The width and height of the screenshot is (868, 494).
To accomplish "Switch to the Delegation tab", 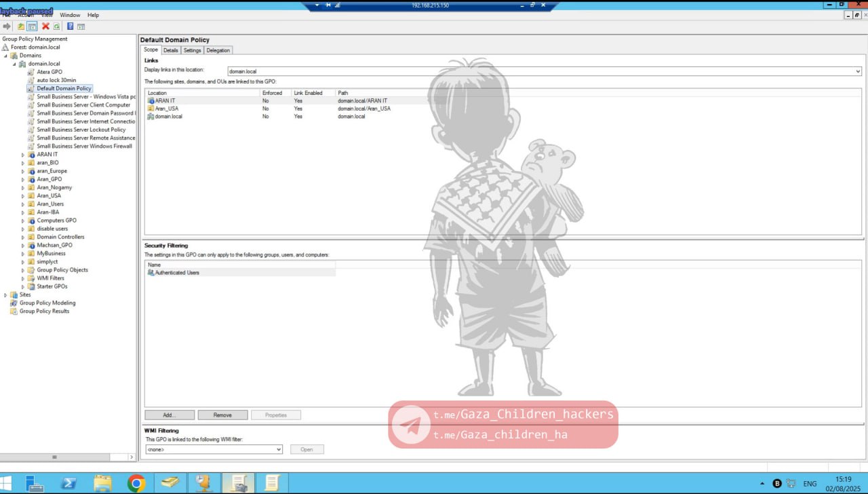I will [x=218, y=50].
